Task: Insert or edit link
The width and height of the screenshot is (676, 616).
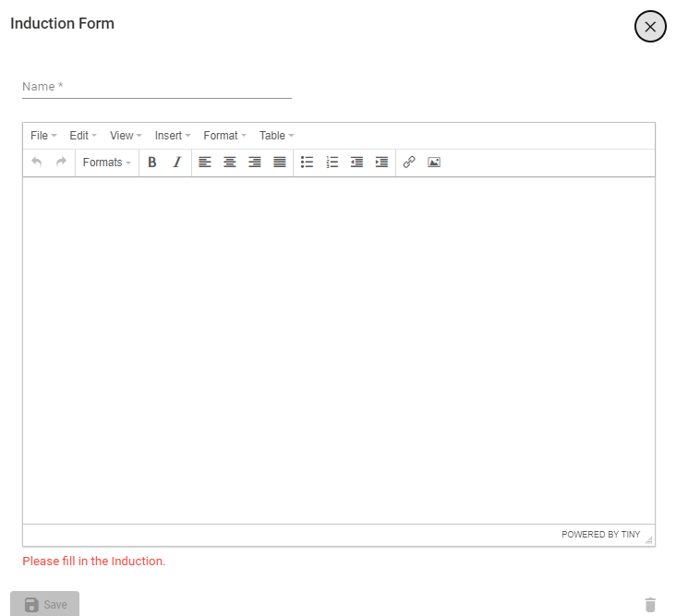Action: [409, 163]
